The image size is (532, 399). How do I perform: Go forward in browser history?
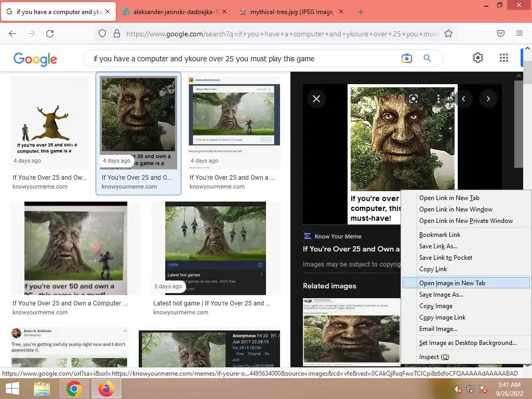coord(31,34)
